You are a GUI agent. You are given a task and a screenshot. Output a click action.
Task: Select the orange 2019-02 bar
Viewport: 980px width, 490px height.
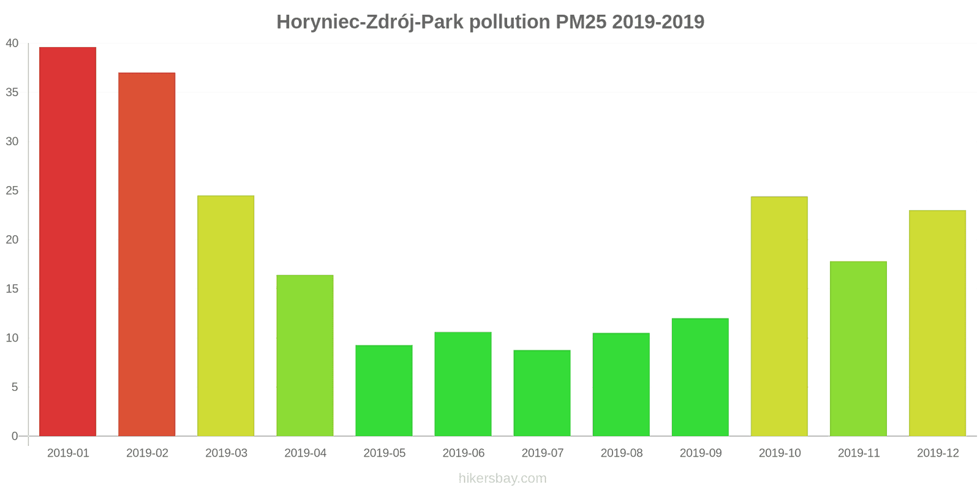point(146,254)
